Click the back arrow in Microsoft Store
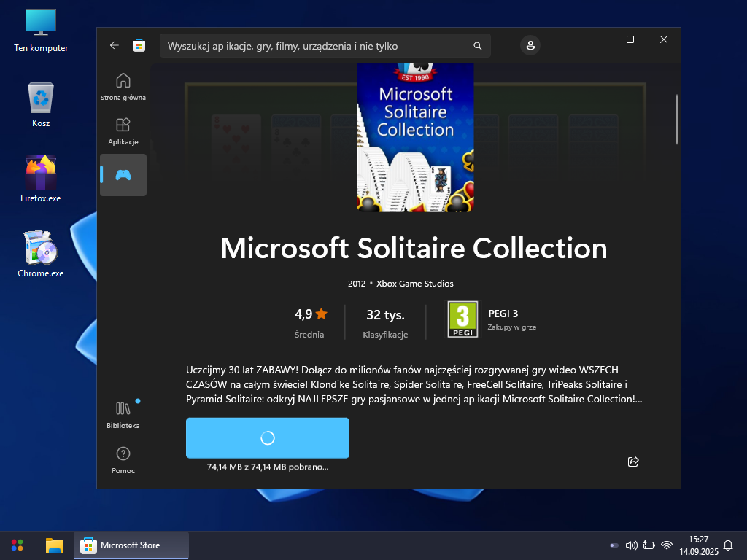This screenshot has width=747, height=560. point(114,45)
